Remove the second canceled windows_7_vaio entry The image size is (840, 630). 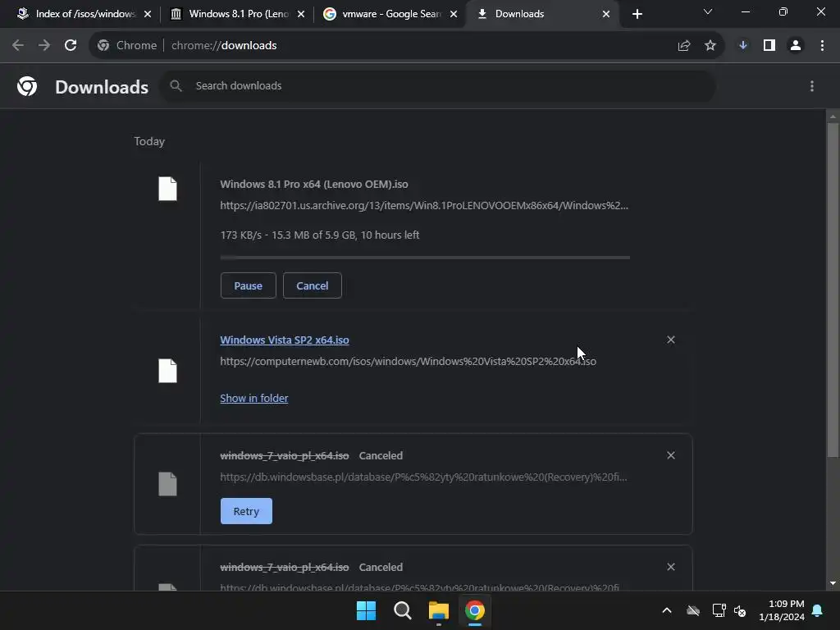[671, 567]
